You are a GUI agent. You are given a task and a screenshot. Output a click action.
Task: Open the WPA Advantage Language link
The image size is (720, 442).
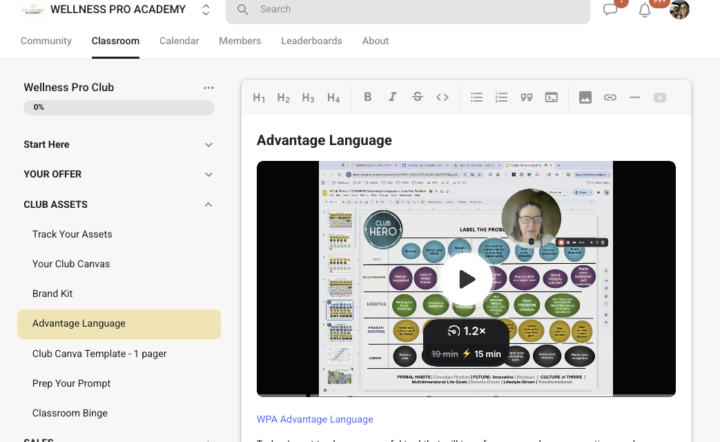click(x=314, y=419)
